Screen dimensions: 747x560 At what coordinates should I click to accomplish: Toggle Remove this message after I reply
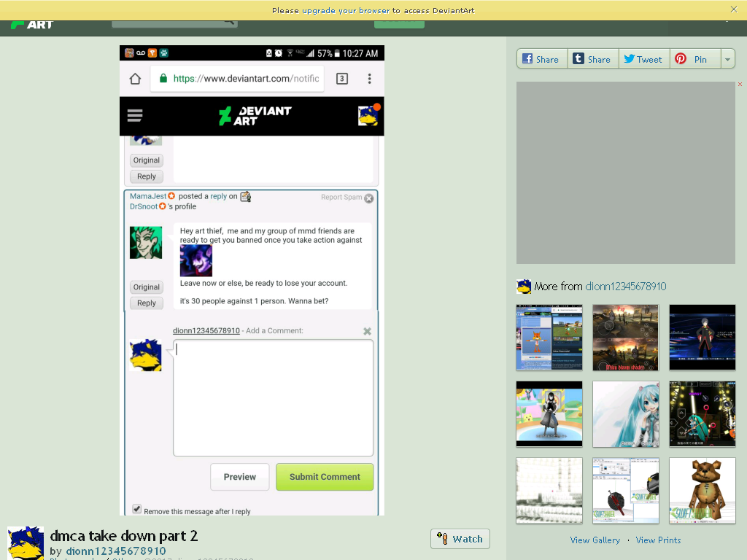[x=136, y=509]
